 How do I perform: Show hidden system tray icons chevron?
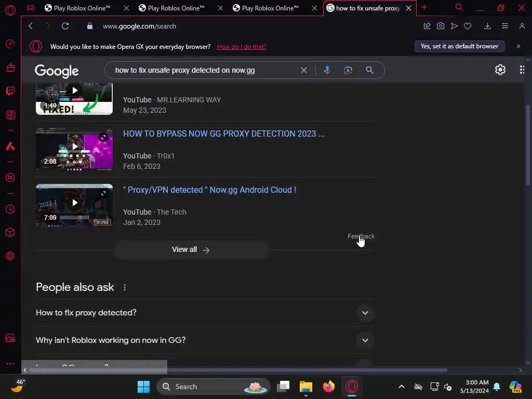pyautogui.click(x=402, y=387)
